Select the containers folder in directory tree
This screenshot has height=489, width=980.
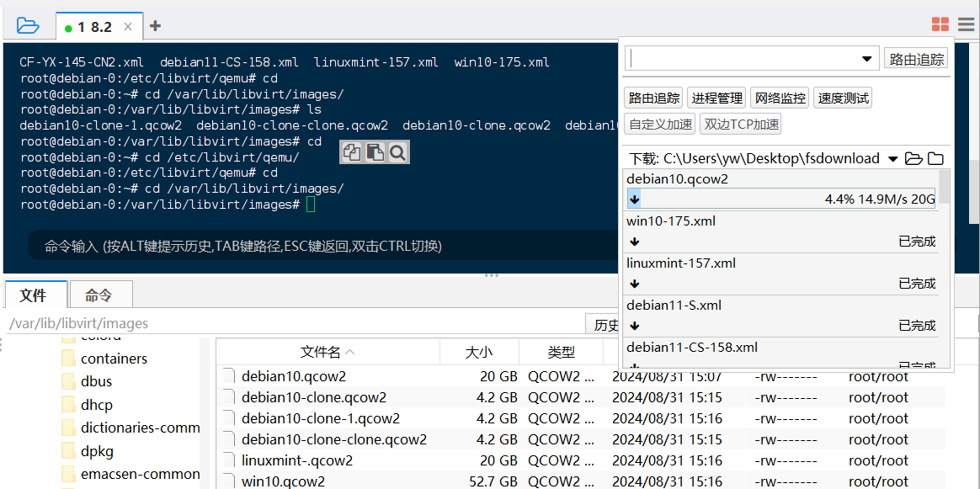[x=114, y=359]
